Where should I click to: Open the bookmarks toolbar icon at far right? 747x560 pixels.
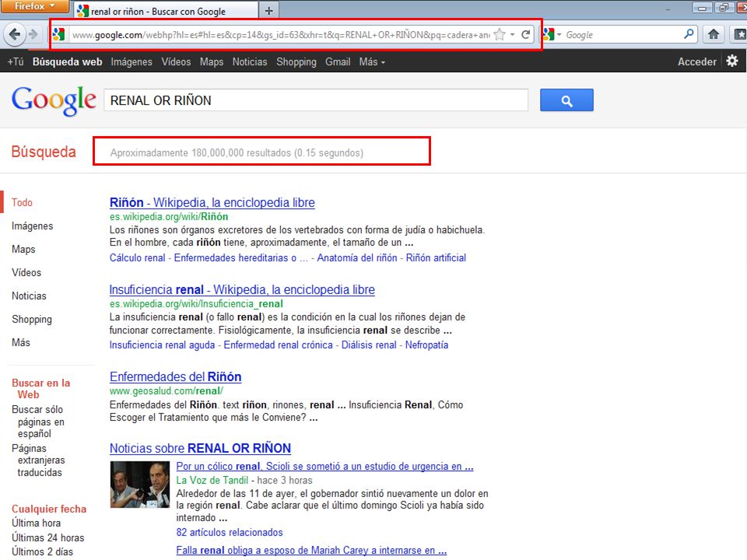[x=739, y=34]
